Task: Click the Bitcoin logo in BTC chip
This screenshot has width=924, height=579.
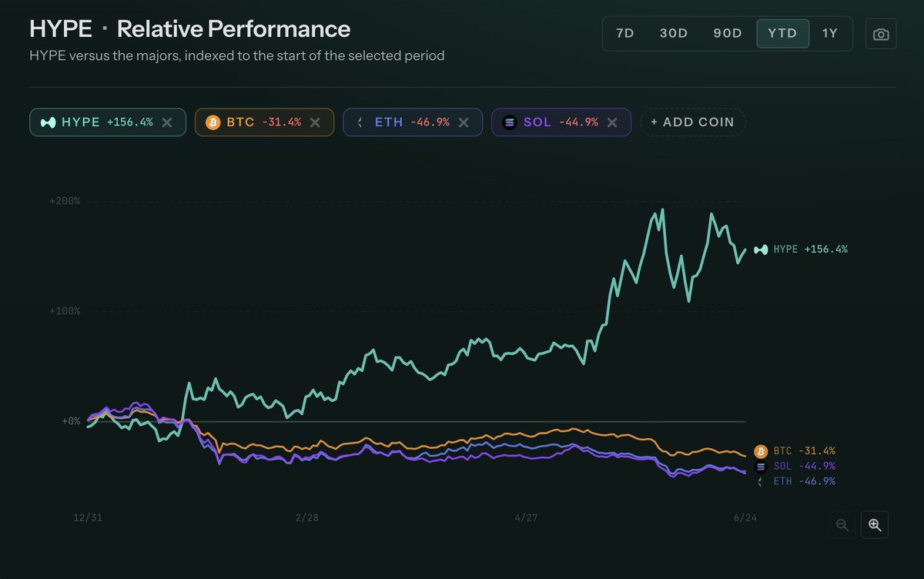Action: 213,122
